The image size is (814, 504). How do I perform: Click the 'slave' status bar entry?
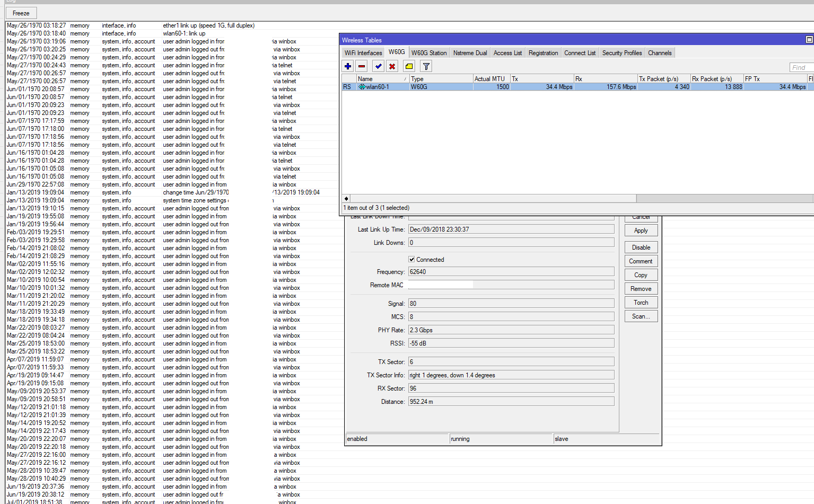click(x=606, y=439)
